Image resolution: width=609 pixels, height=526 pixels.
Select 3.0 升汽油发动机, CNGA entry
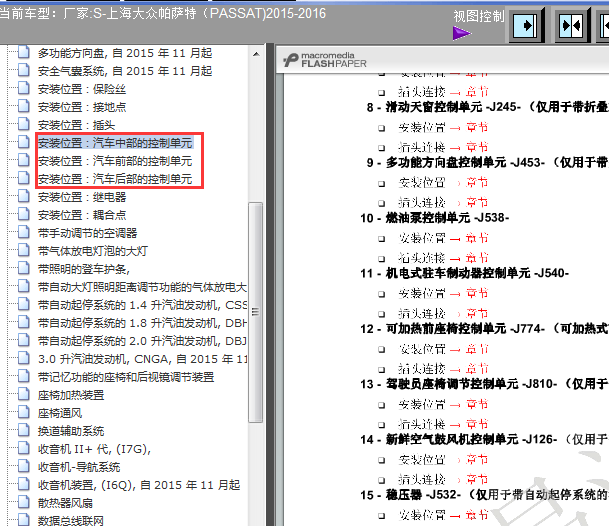(142, 359)
